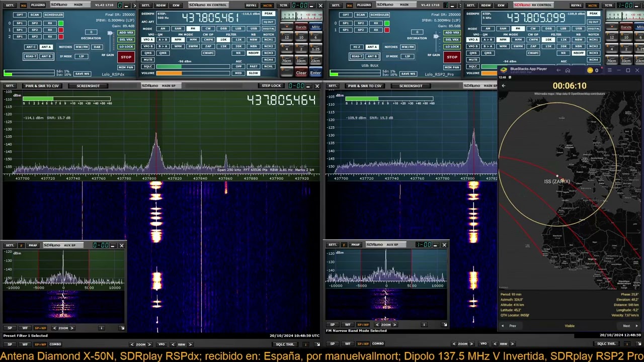Click info icon in right AUX SP
The width and height of the screenshot is (644, 362).
tap(424, 325)
